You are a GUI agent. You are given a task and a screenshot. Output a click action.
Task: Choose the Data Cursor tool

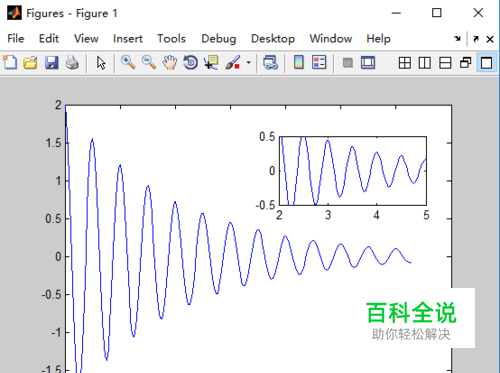[211, 63]
